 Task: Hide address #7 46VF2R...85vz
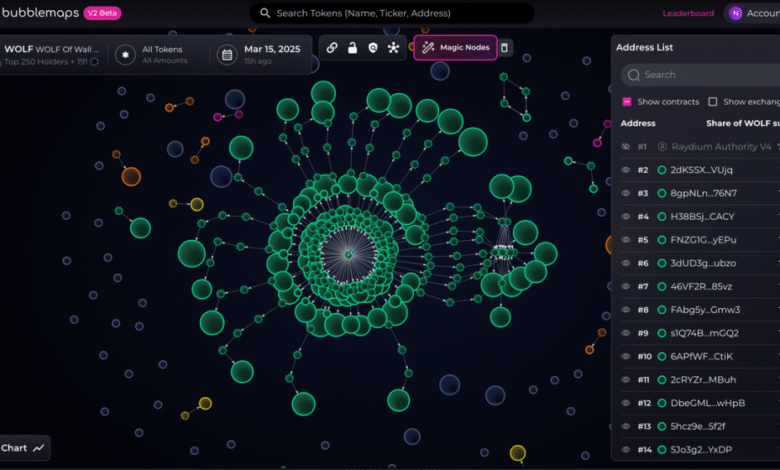pos(626,286)
